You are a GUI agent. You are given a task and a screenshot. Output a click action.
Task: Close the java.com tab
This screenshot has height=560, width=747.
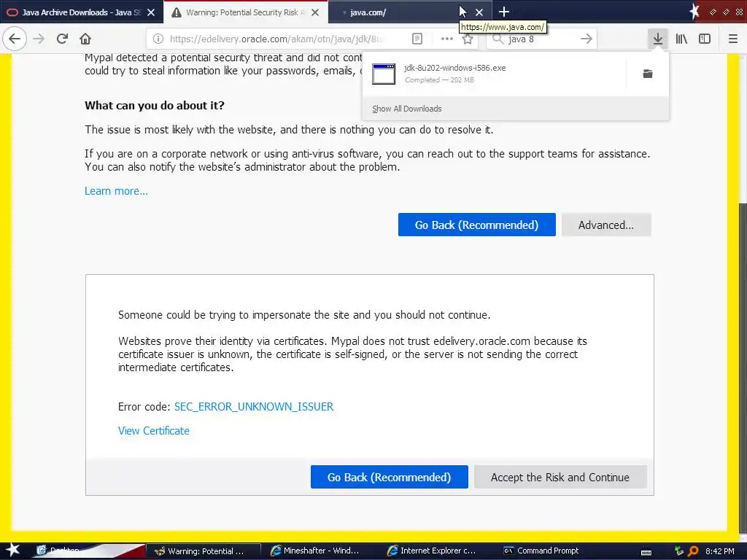(479, 12)
